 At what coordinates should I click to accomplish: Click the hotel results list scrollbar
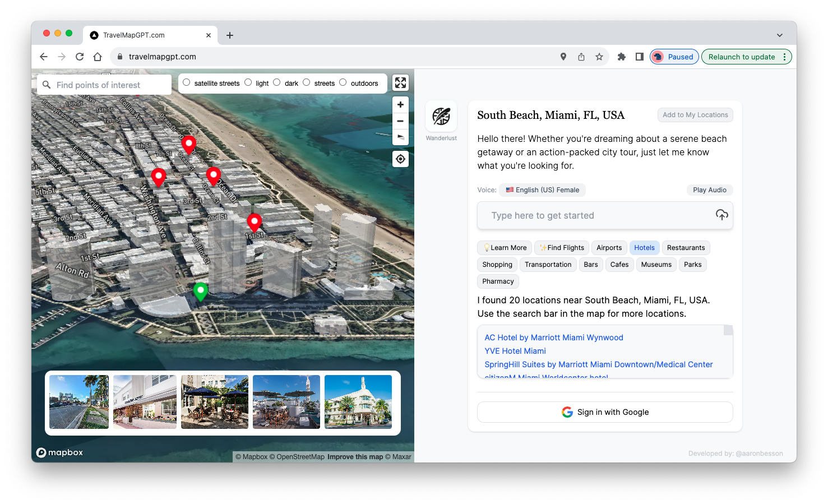coord(728,331)
